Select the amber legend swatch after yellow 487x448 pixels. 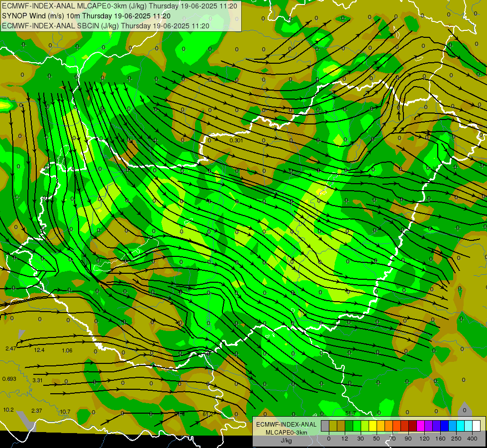tap(381, 426)
